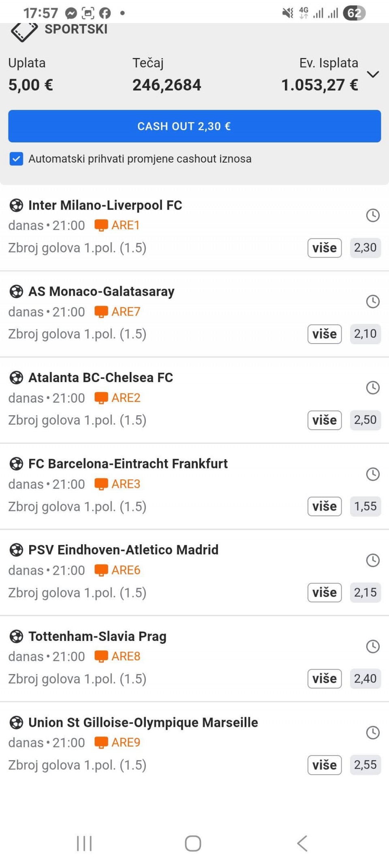Click the clock icon for Inter Milano-Liverpool

pyautogui.click(x=373, y=215)
